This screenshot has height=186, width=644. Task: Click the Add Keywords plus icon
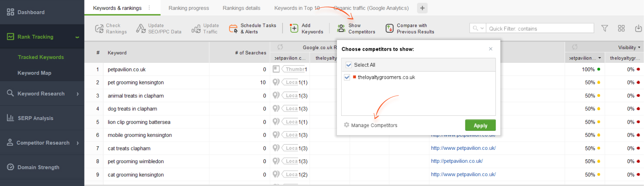pos(294,28)
